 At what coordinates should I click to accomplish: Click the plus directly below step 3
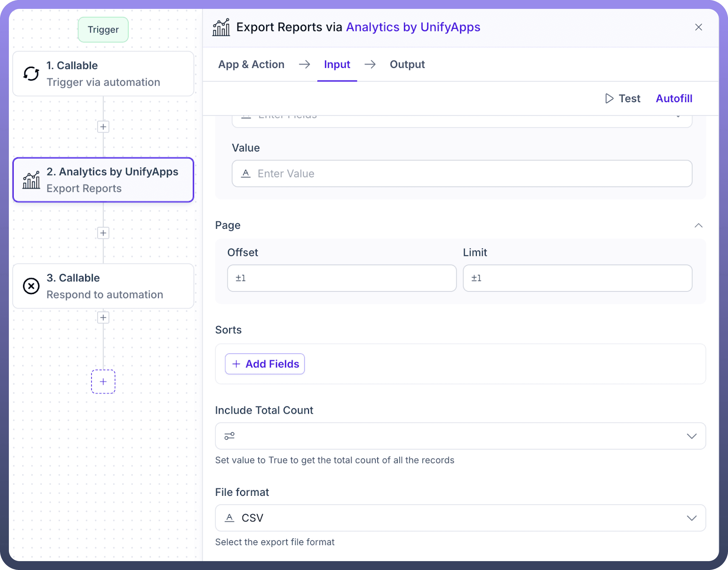coord(103,318)
